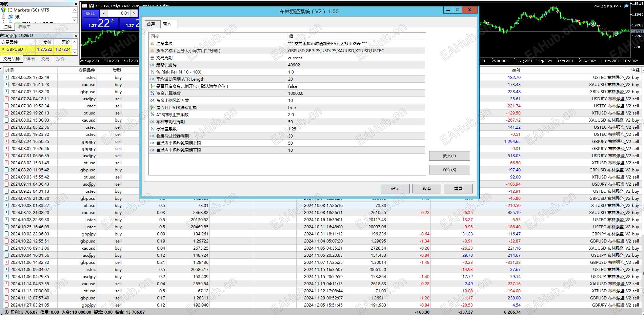Click the green boolean icon beside 是否开启资金比例开仓
644x315 pixels.
(152, 86)
